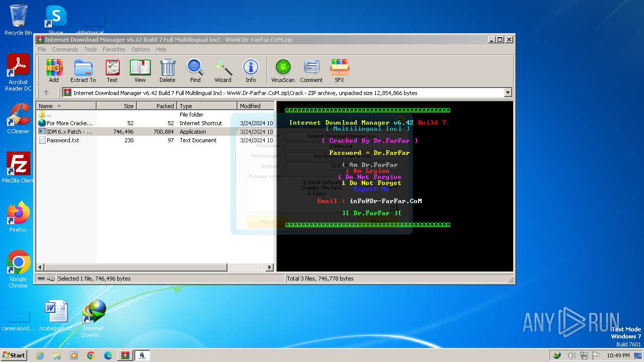Sort by Size column header
644x362 pixels.
[x=116, y=106]
